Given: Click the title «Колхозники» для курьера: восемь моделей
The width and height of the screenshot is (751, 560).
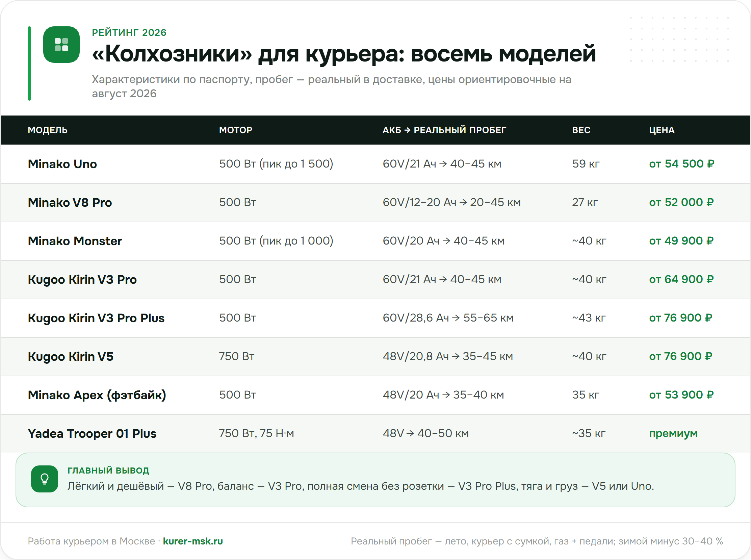Looking at the screenshot, I should tap(344, 54).
